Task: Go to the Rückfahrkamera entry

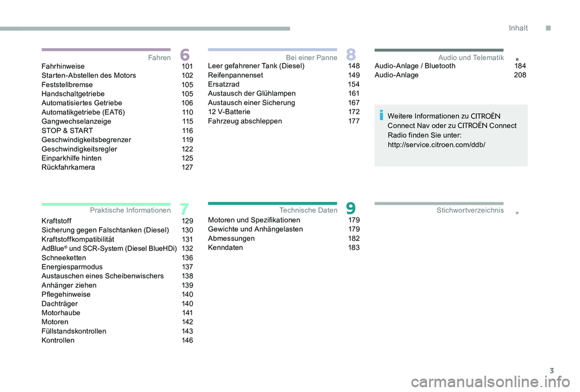Action: pos(117,167)
